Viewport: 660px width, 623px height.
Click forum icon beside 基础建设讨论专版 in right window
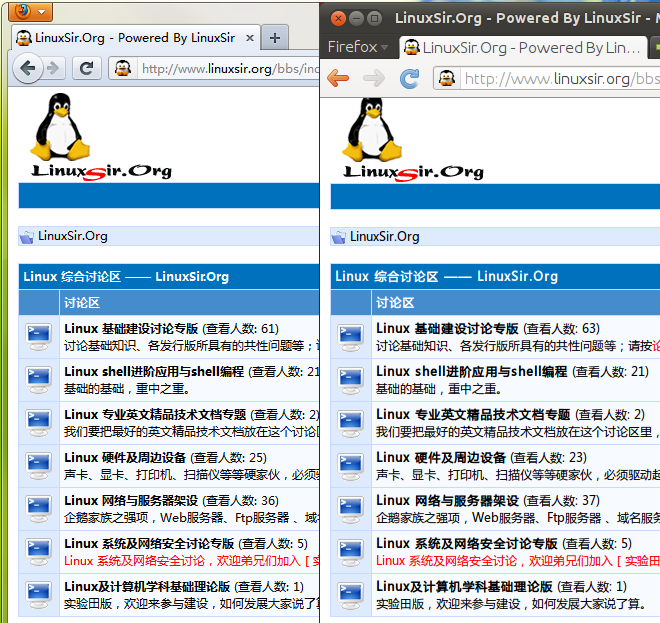(351, 338)
